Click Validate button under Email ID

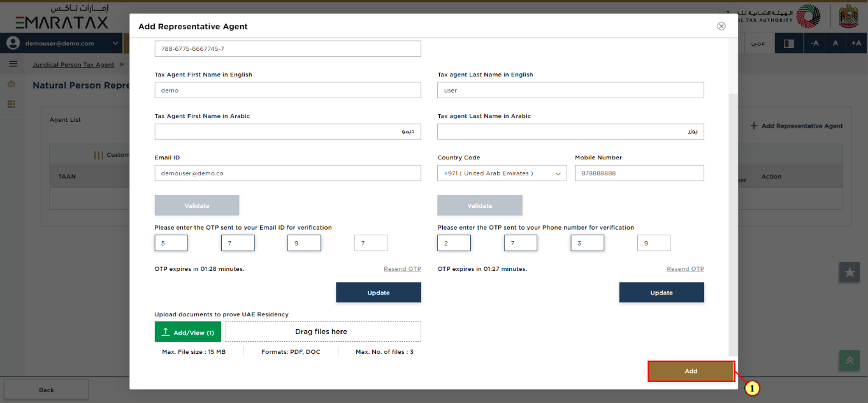pyautogui.click(x=197, y=205)
